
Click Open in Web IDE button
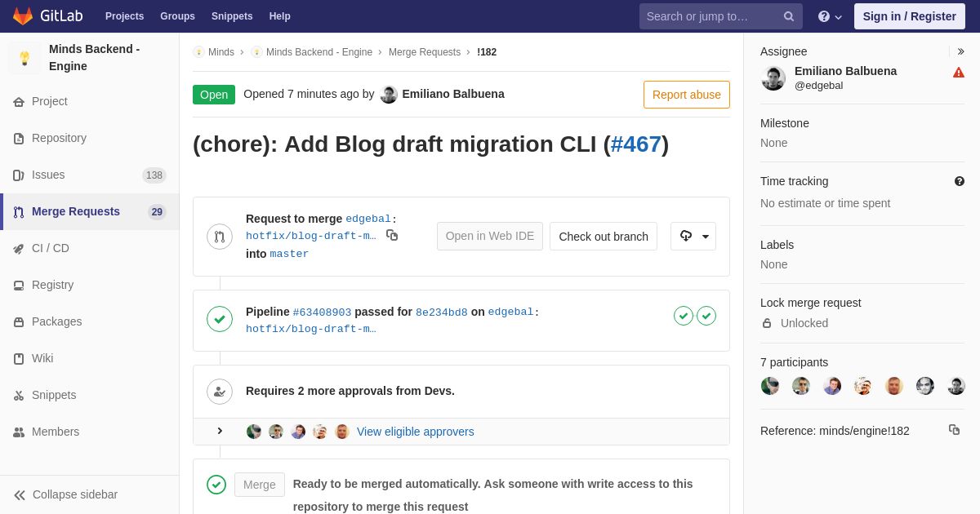pyautogui.click(x=490, y=237)
